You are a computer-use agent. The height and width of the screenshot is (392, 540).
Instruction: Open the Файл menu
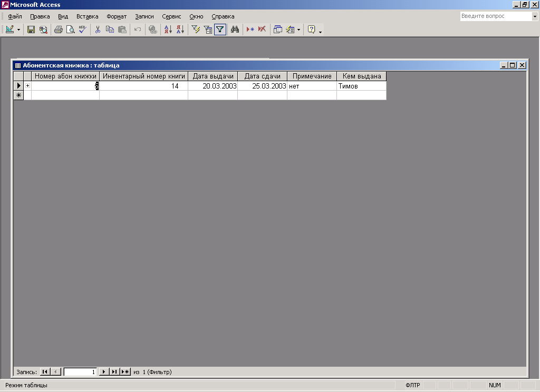[15, 16]
